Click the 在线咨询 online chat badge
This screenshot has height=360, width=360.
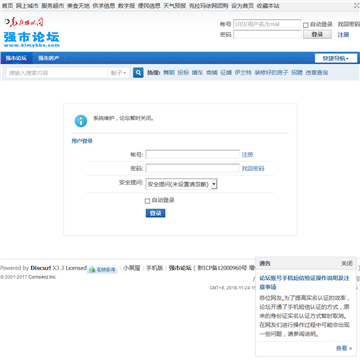pyautogui.click(x=102, y=269)
